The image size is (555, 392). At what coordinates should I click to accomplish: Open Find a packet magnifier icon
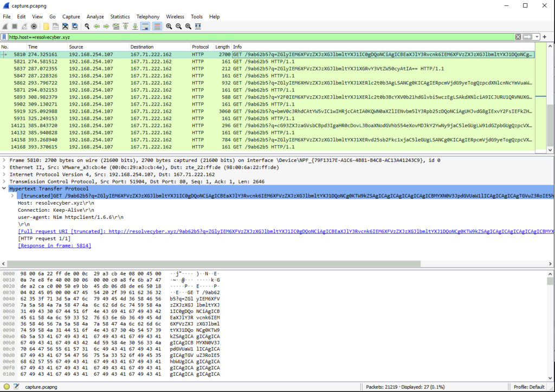pos(87,27)
